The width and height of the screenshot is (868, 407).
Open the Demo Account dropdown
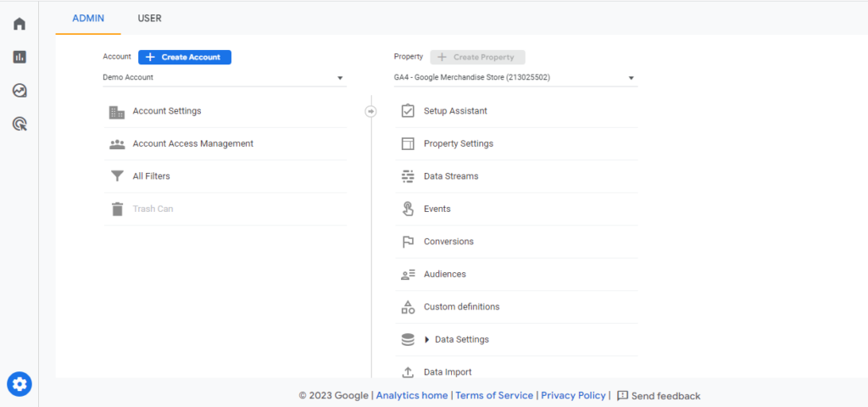(224, 78)
